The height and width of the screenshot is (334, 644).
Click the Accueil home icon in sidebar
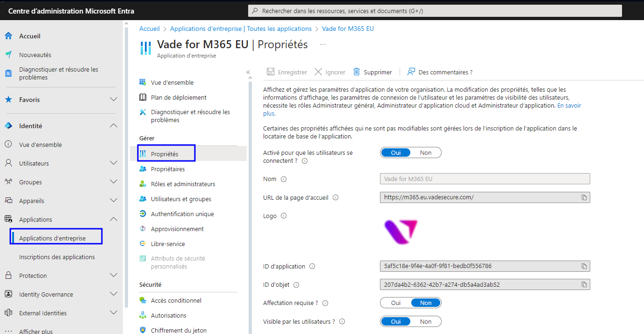pyautogui.click(x=8, y=36)
